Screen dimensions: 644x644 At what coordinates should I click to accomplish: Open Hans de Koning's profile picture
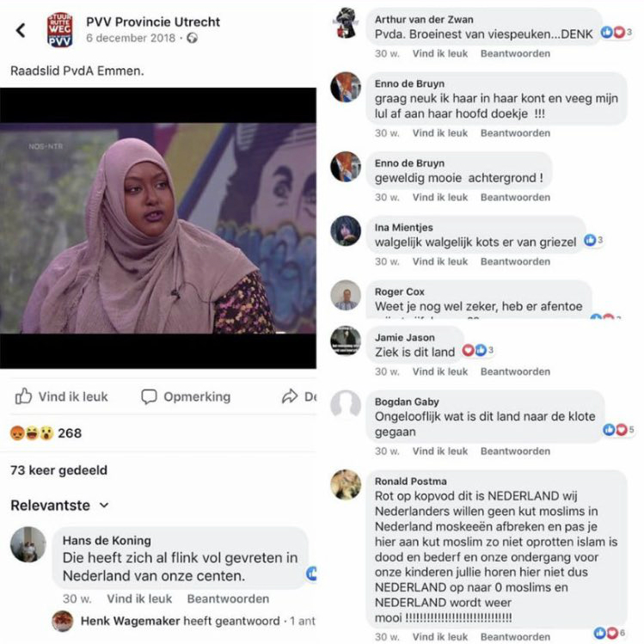point(28,544)
